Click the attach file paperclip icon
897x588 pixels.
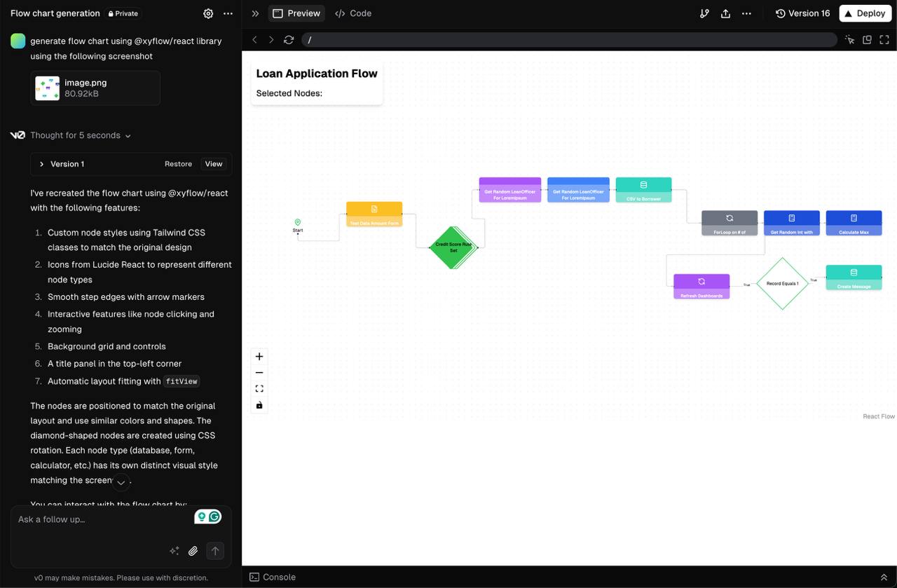point(193,551)
